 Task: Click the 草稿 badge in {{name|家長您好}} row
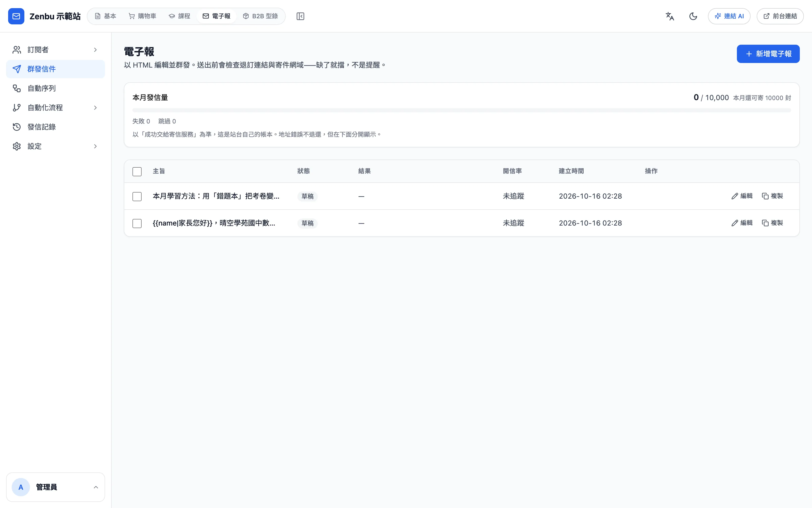click(x=307, y=223)
